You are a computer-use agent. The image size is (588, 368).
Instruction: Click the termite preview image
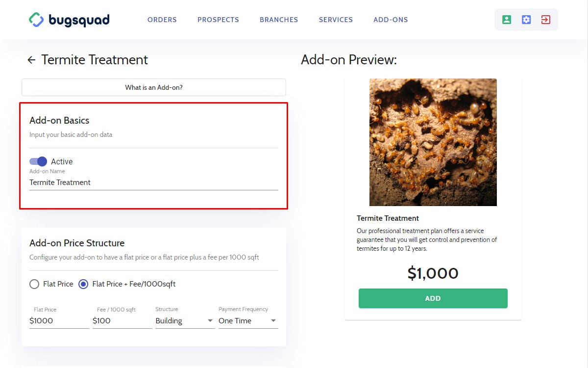[433, 142]
